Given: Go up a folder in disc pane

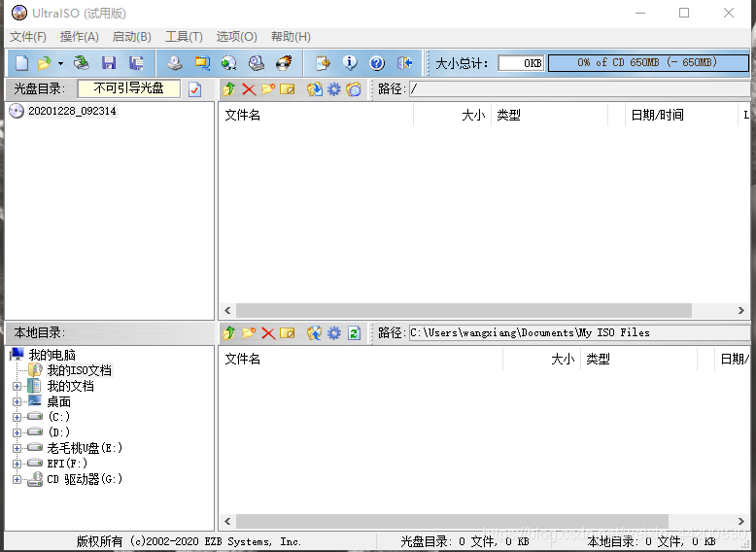Looking at the screenshot, I should pos(229,89).
